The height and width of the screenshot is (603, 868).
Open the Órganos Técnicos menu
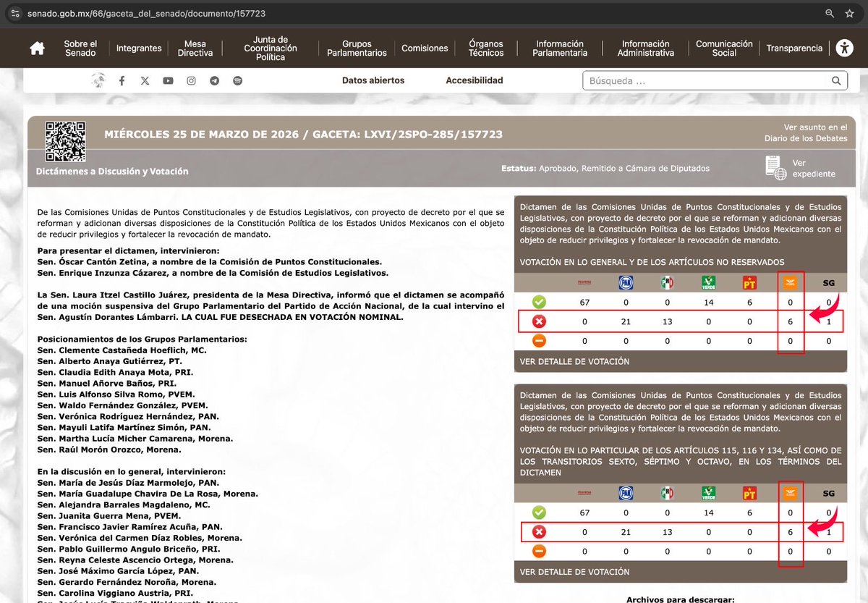[x=486, y=49]
